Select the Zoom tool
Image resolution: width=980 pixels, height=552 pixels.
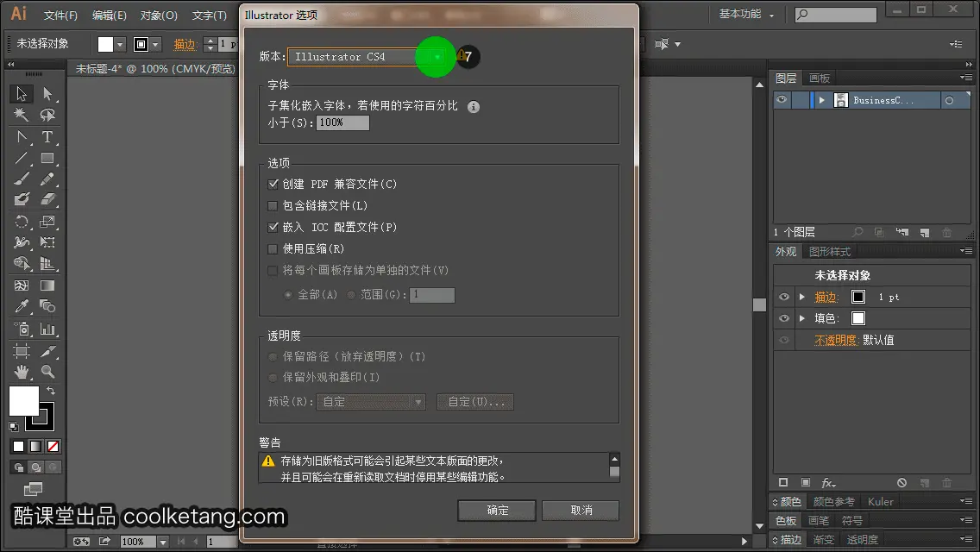point(47,372)
